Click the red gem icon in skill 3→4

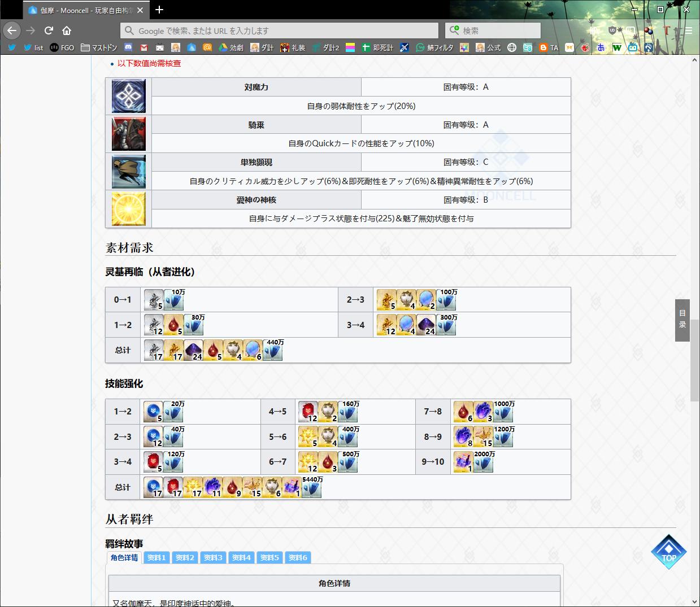click(x=153, y=462)
